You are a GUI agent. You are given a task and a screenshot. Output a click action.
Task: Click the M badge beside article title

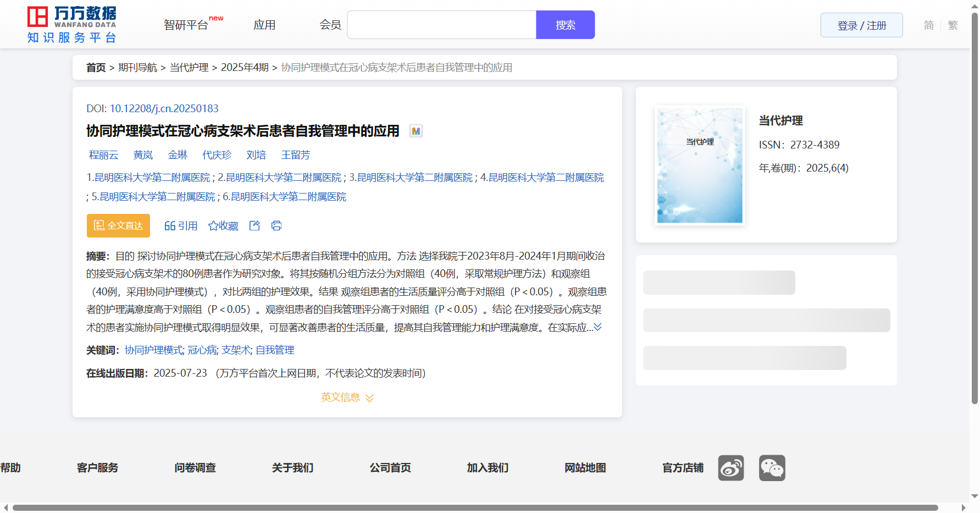click(416, 131)
